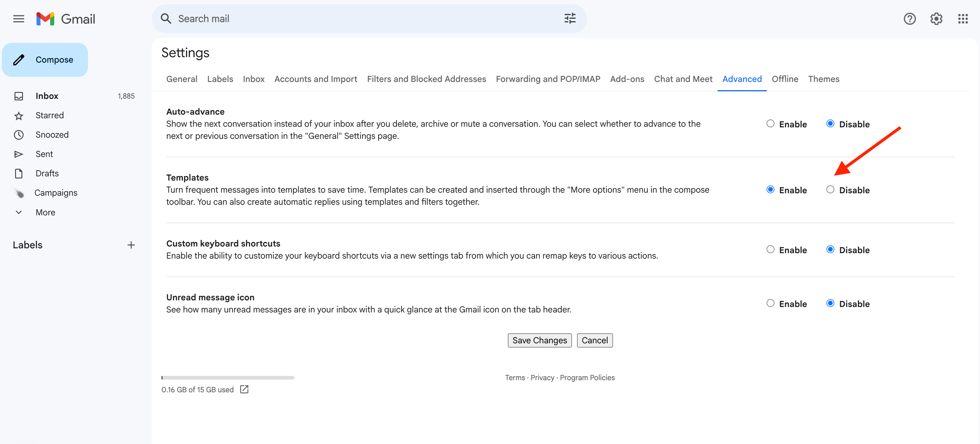The height and width of the screenshot is (444, 980).
Task: Open the main menu hamburger icon
Action: 19,19
